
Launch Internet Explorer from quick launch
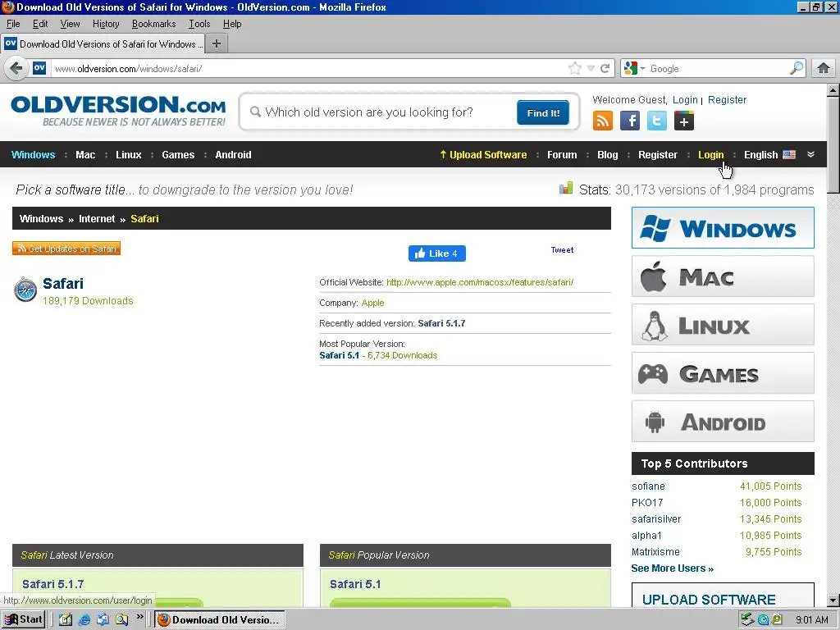coord(84,619)
